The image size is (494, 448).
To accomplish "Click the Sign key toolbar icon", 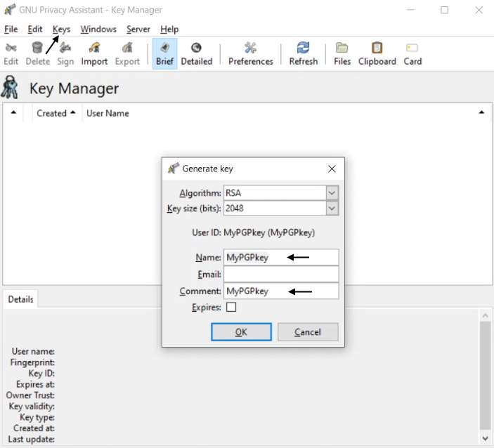I will [65, 48].
